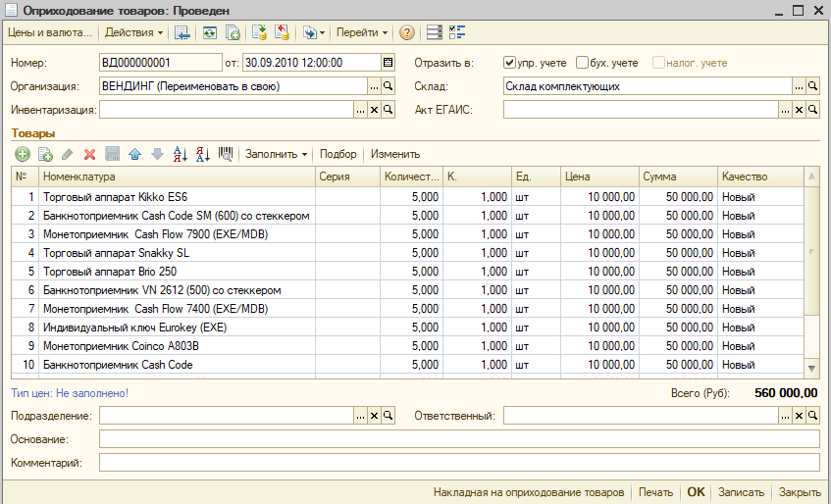Click the edit row pencil icon
Screen dimensions: 831x504
pos(68,154)
